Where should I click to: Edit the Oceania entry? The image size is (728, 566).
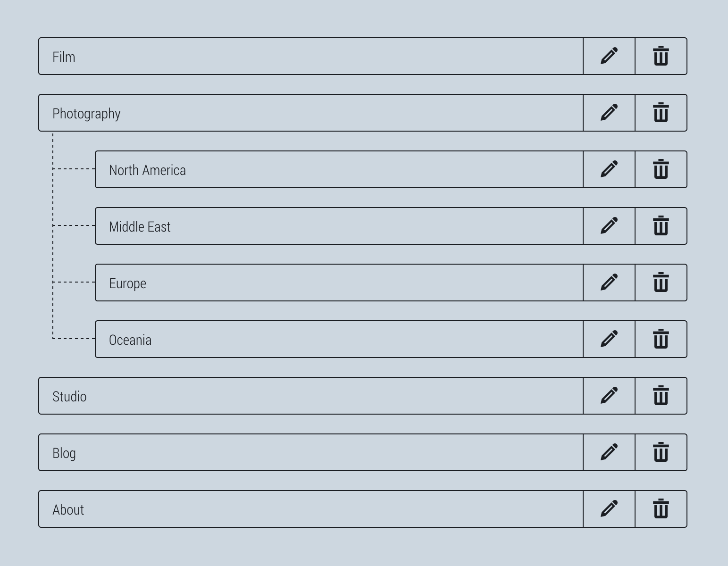609,339
